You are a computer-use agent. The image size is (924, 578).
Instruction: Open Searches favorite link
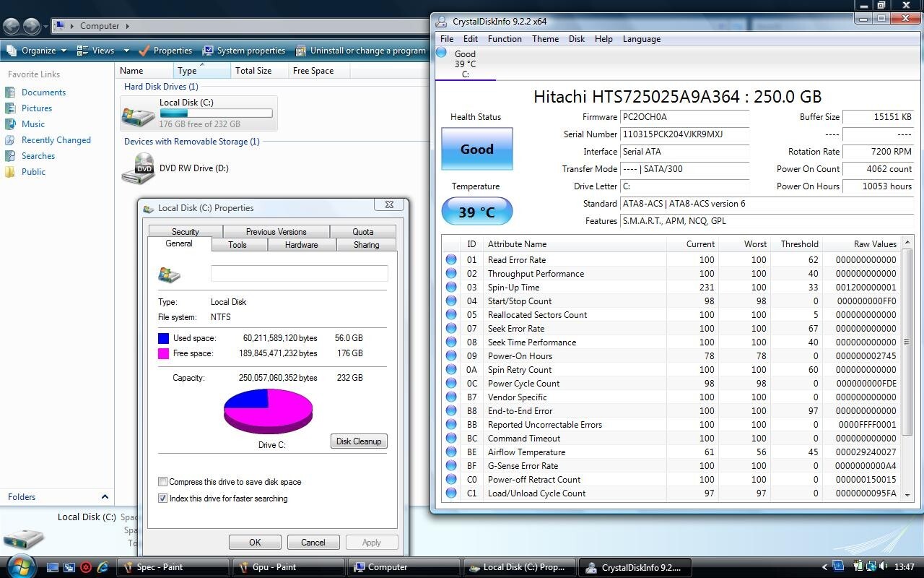click(x=38, y=156)
